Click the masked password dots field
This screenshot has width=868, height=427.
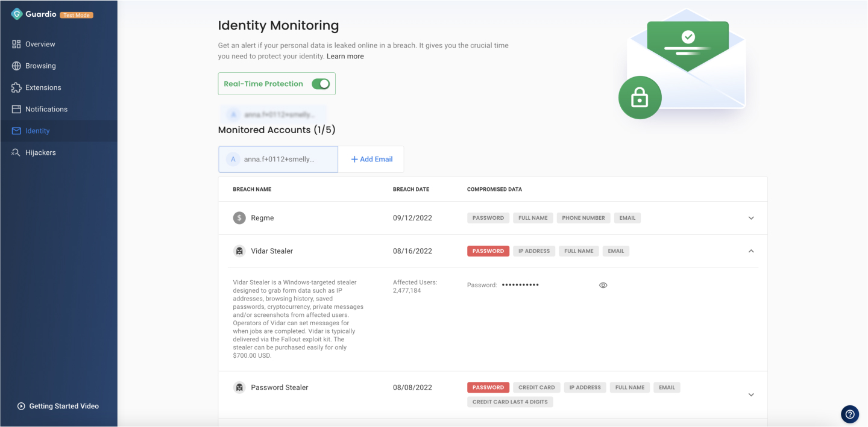[520, 285]
